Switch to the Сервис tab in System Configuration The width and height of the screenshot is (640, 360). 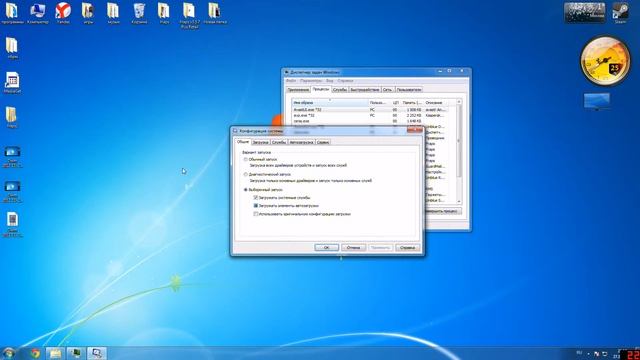click(x=323, y=142)
